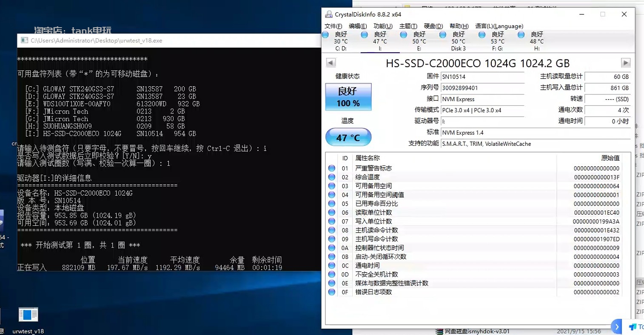Open the 硬盘(D) menu
644x335 pixels.
tap(433, 26)
